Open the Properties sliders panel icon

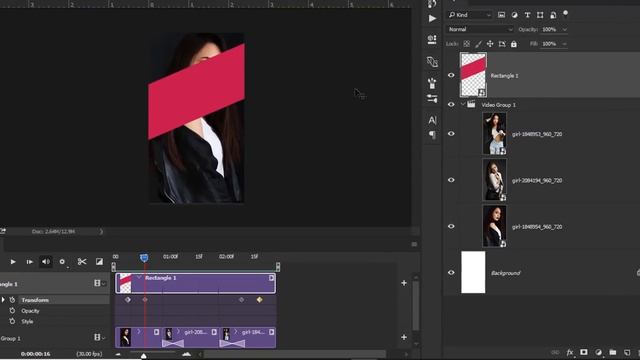(x=432, y=98)
